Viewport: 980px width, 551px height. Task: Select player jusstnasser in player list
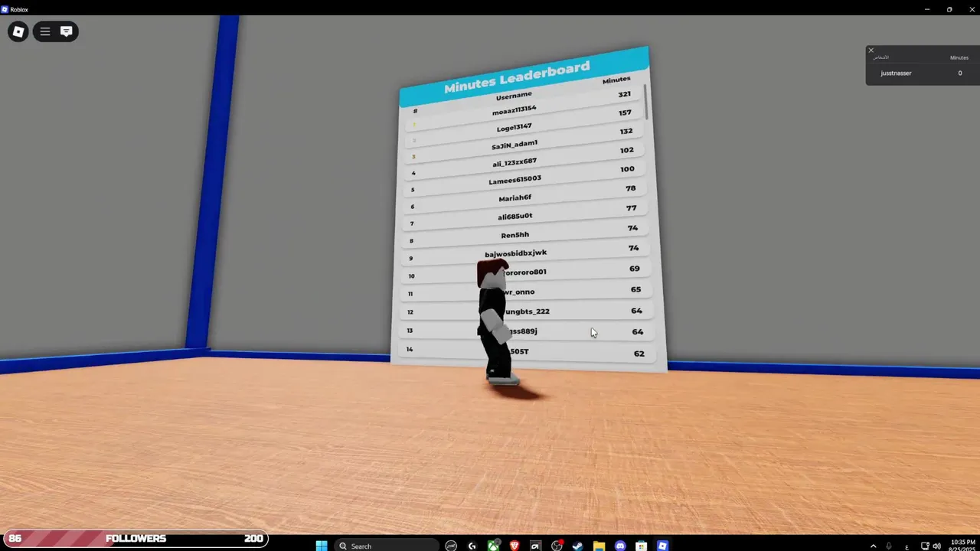click(896, 73)
